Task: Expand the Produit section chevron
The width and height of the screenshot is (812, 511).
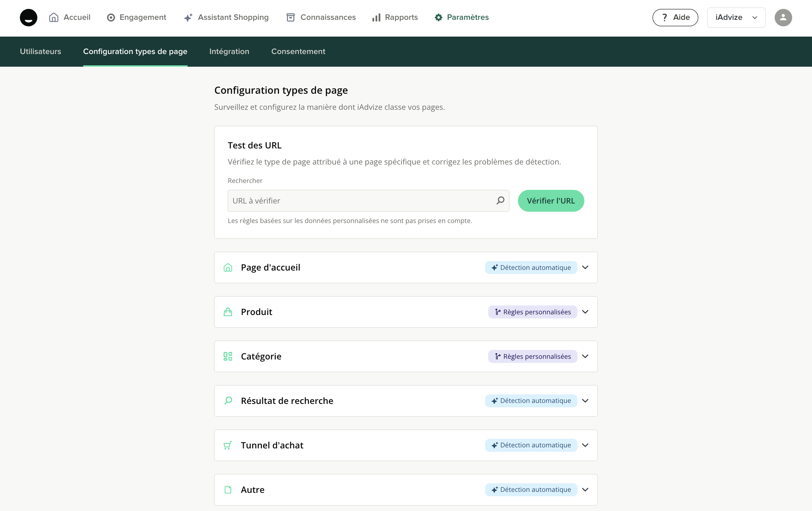Action: pos(585,312)
